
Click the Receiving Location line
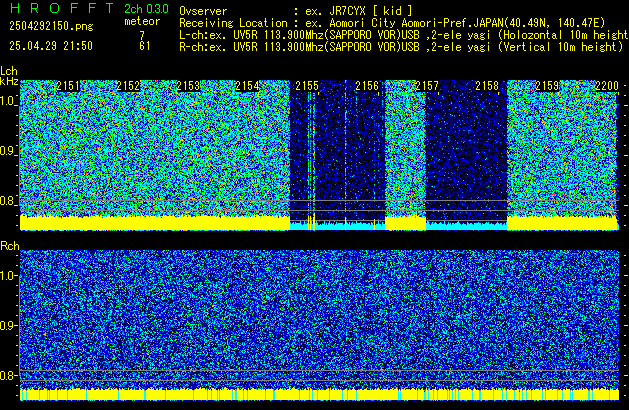392,23
